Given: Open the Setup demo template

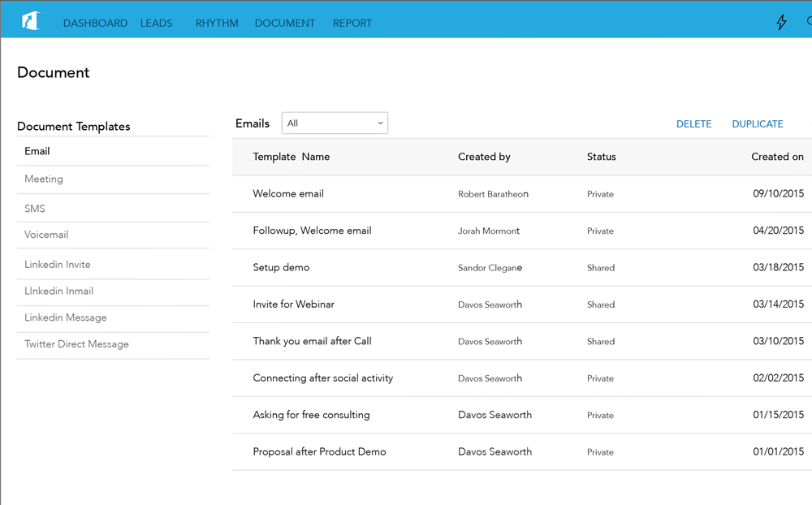Looking at the screenshot, I should coord(281,268).
